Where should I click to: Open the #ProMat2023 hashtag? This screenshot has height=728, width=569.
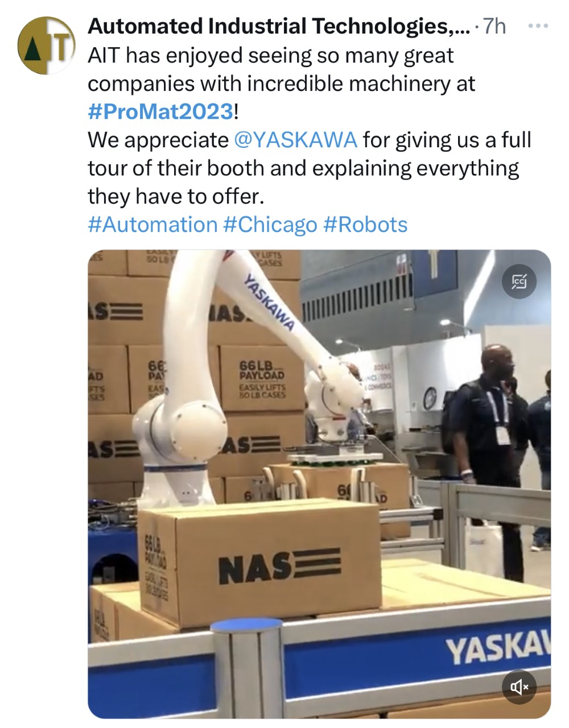pyautogui.click(x=160, y=111)
